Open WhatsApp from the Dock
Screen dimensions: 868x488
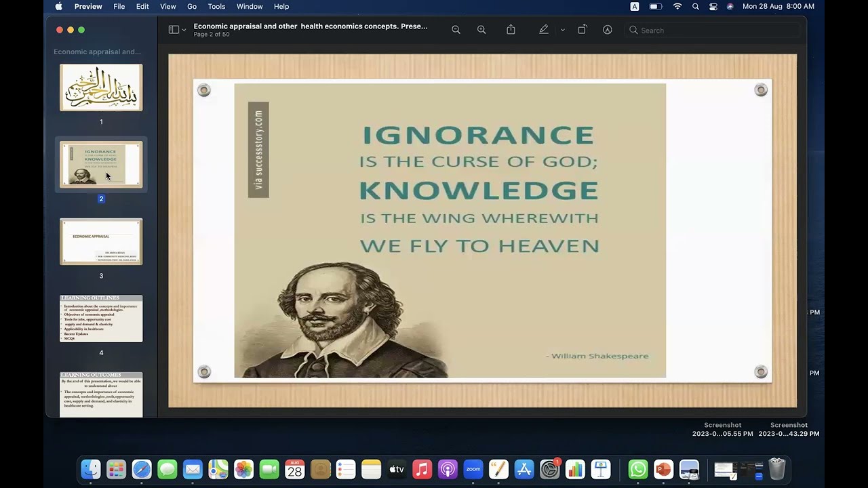638,469
